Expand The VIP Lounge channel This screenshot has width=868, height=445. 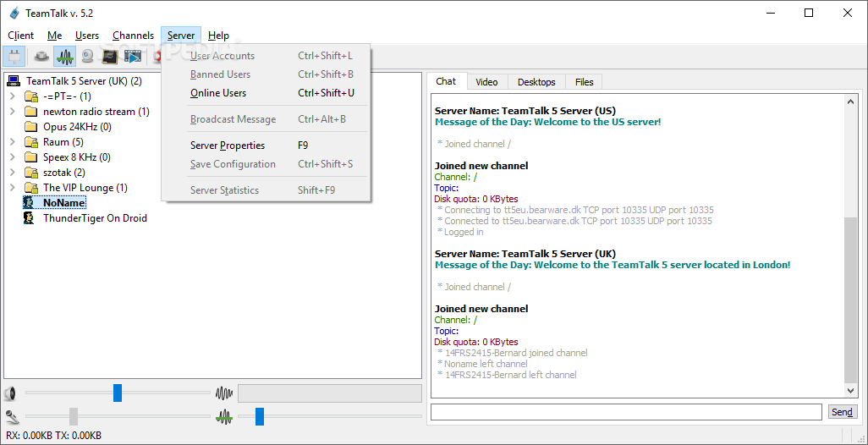pyautogui.click(x=12, y=188)
